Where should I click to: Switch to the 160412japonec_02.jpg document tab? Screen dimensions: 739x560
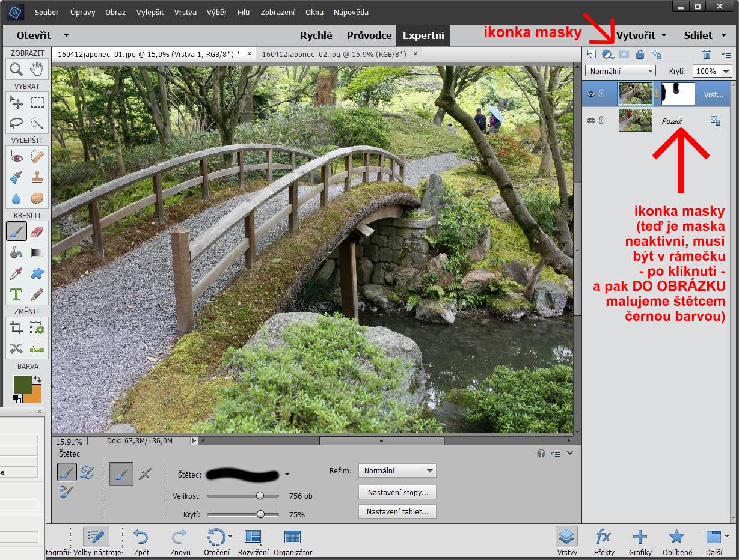click(336, 54)
